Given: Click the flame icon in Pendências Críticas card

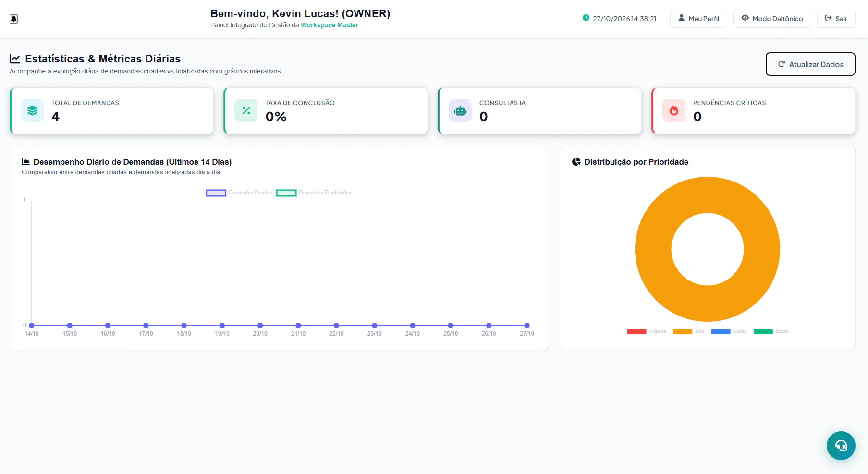Looking at the screenshot, I should [674, 110].
